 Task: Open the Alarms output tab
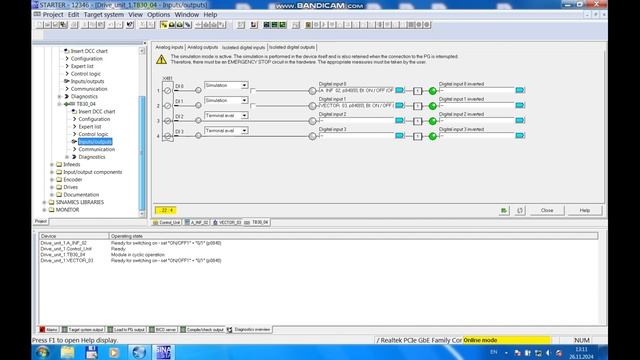(49, 329)
